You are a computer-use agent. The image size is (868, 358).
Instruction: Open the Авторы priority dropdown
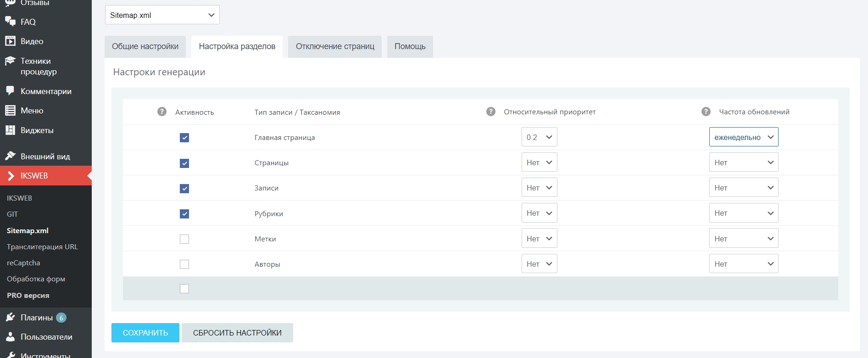tap(540, 263)
